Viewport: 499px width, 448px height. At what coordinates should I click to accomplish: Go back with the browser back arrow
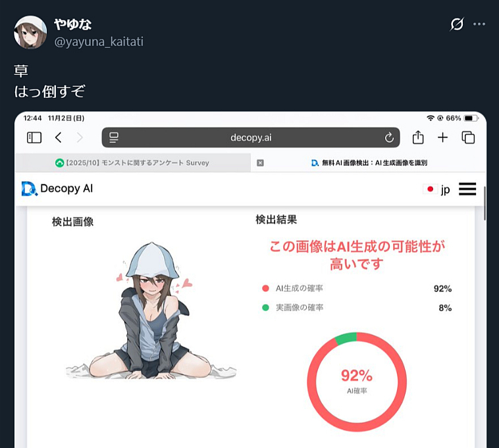(58, 137)
